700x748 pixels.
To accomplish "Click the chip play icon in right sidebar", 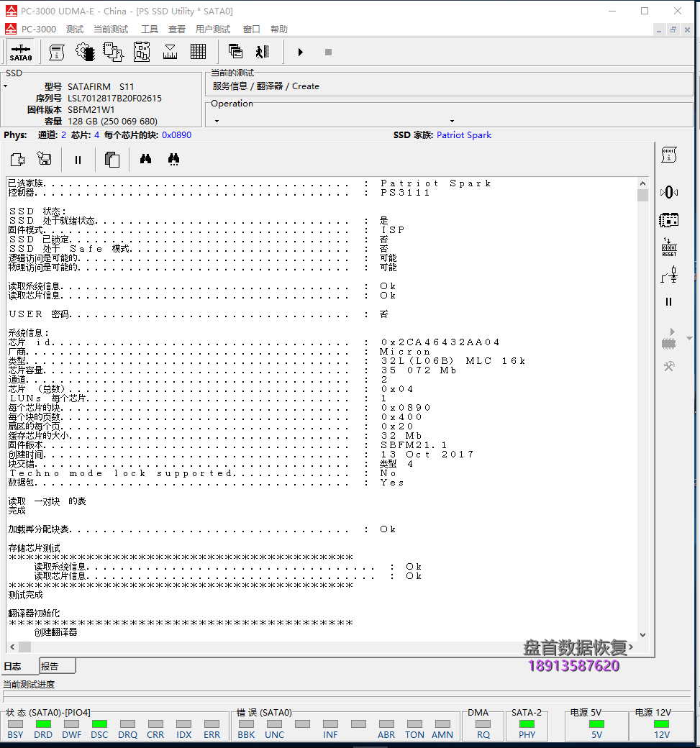I will pyautogui.click(x=669, y=339).
